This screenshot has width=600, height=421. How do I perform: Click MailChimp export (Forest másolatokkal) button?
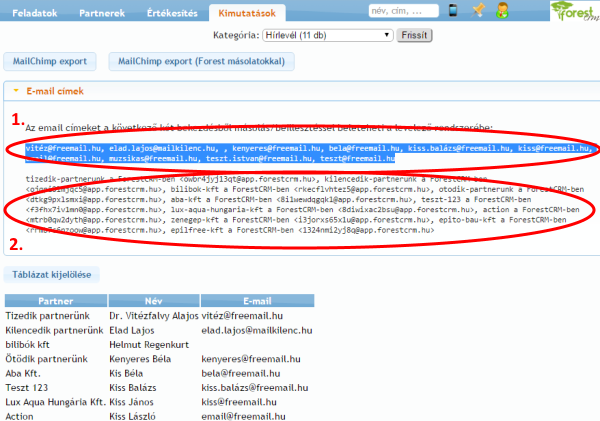(x=201, y=61)
